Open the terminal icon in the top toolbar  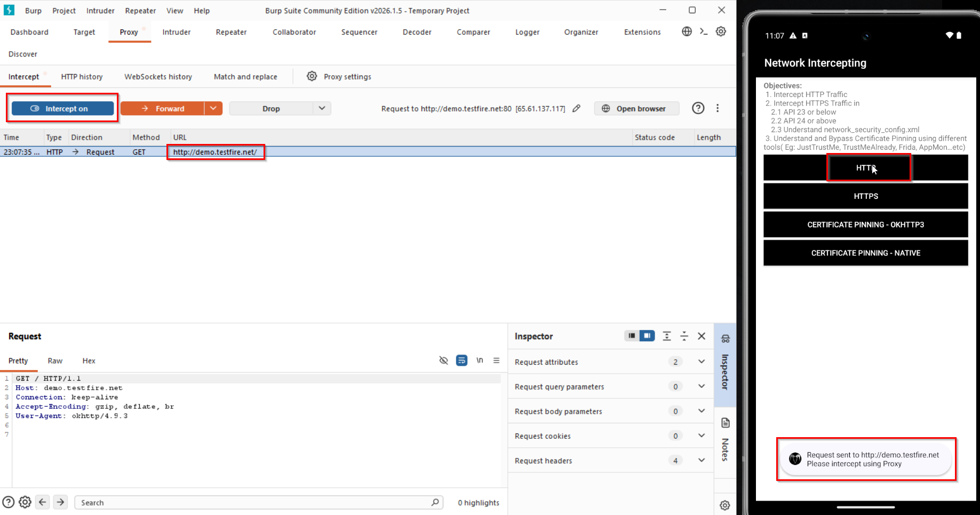703,31
